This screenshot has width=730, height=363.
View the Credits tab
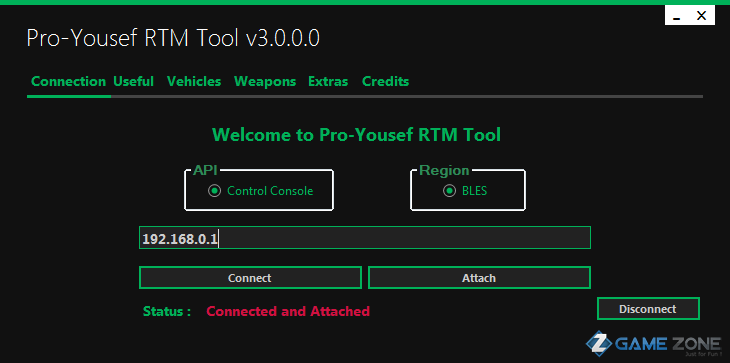click(385, 81)
